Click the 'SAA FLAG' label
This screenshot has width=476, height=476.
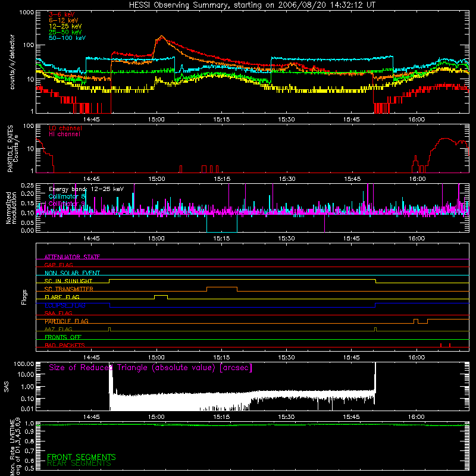click(x=58, y=313)
